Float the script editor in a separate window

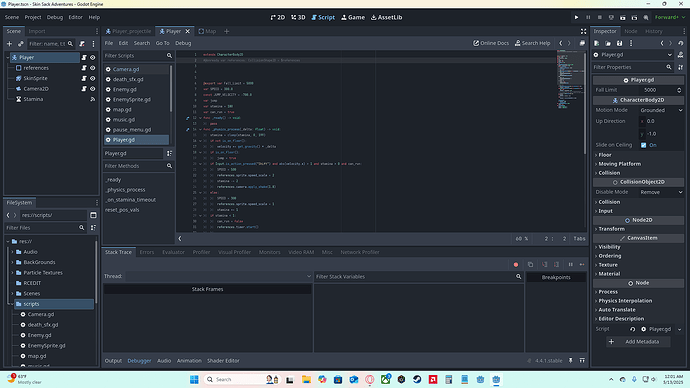(x=582, y=43)
